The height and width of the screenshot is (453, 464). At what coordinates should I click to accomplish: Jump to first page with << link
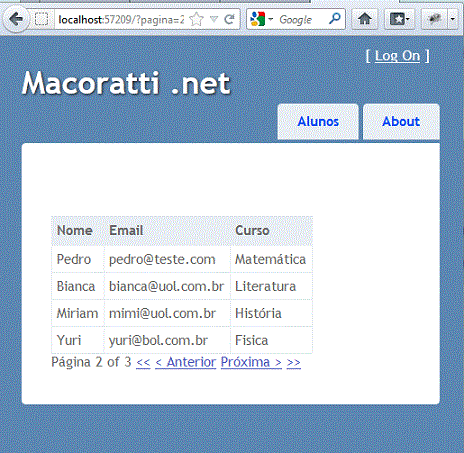point(143,362)
